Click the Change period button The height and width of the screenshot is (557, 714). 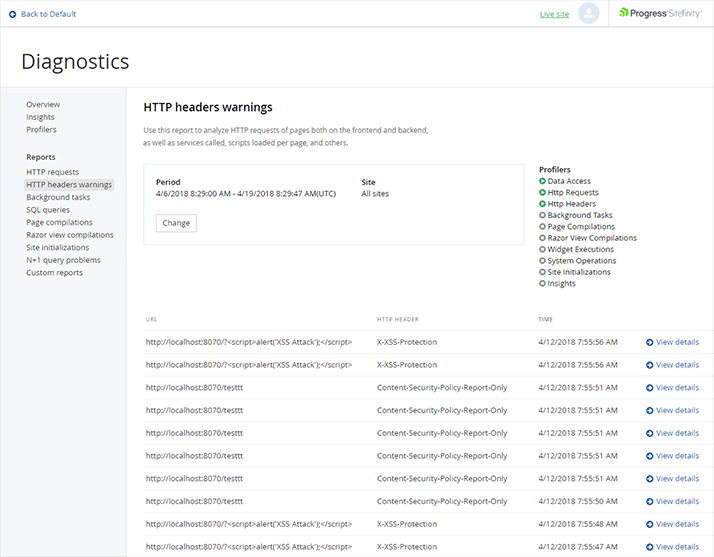tap(176, 223)
